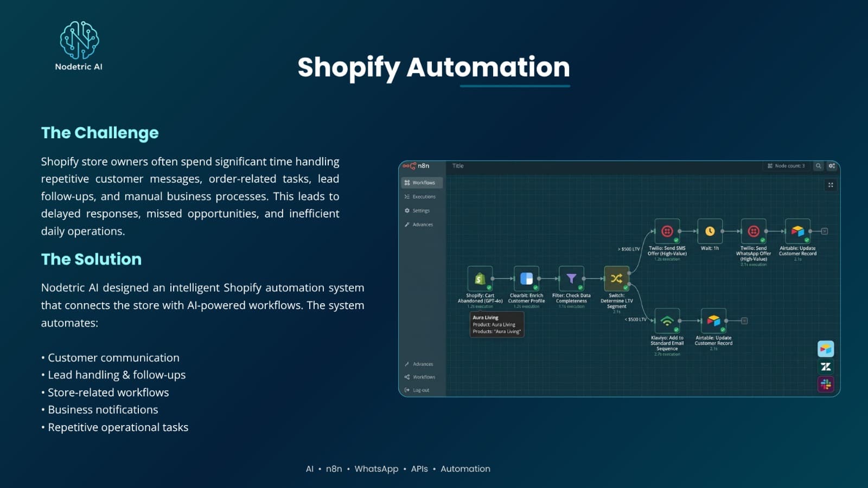Screen dimensions: 868x488
Task: Select the Twilio Send WhatsApp Offer node icon
Action: pos(754,232)
